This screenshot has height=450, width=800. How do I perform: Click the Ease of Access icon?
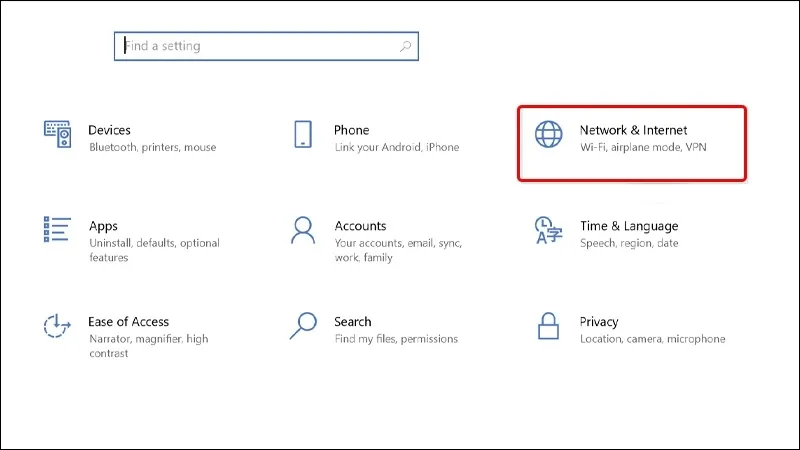57,326
